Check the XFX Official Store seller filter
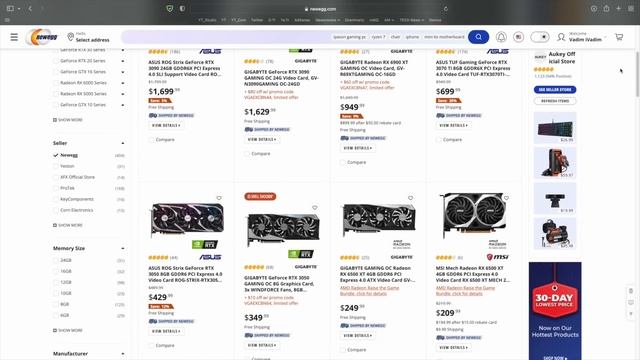The image size is (640, 360). [x=56, y=177]
